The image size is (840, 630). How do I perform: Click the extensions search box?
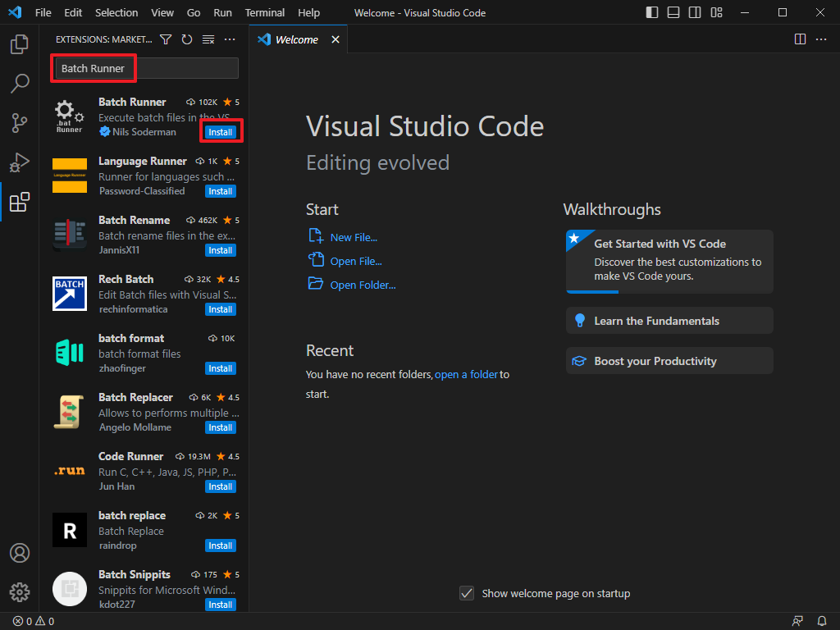coord(147,68)
